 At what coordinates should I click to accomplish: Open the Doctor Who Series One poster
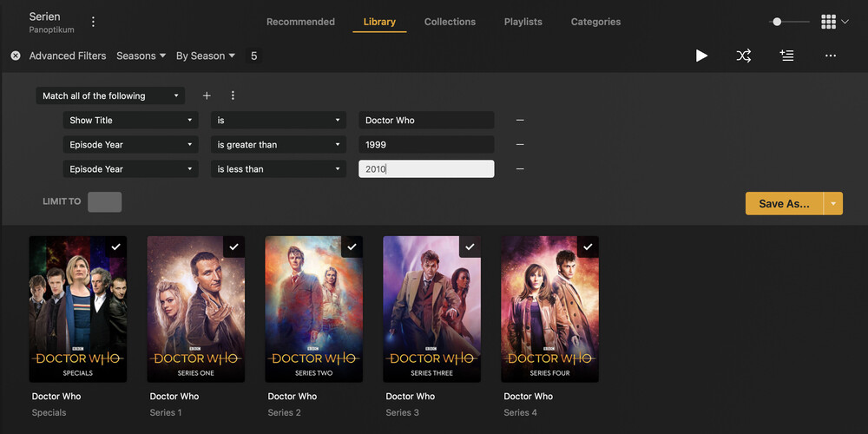point(196,309)
